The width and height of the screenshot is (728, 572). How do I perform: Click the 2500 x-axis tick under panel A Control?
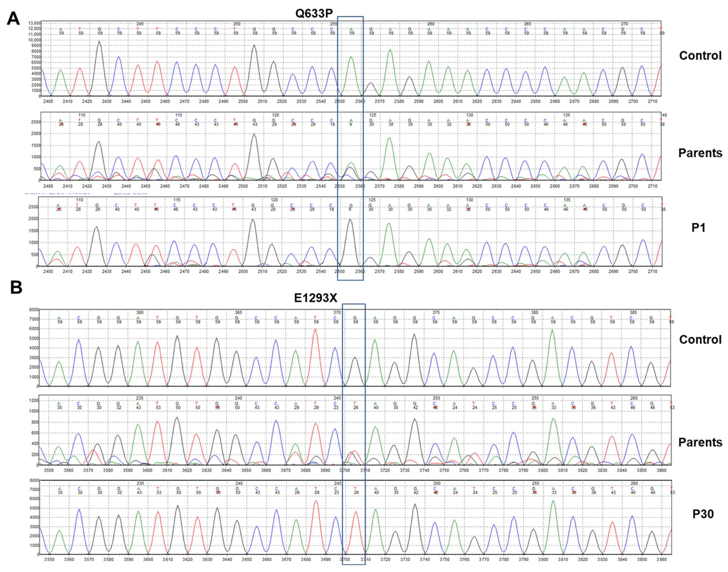coord(243,101)
